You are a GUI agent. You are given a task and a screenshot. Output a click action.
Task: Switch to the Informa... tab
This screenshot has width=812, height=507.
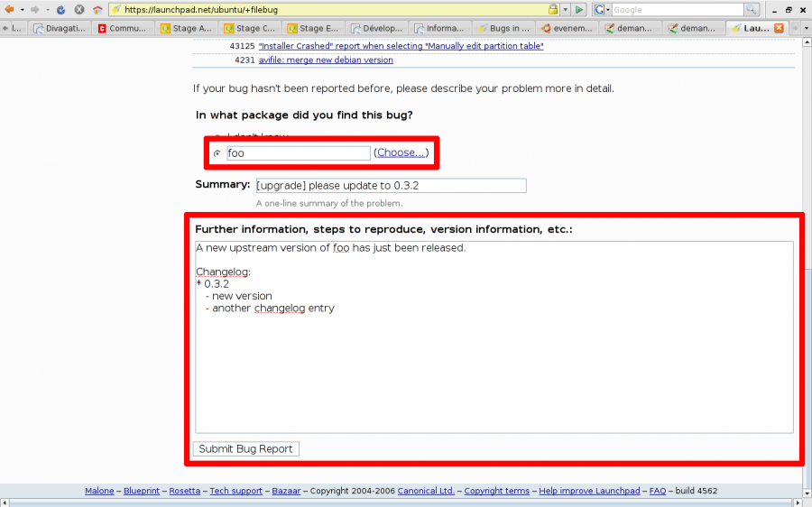coord(440,28)
